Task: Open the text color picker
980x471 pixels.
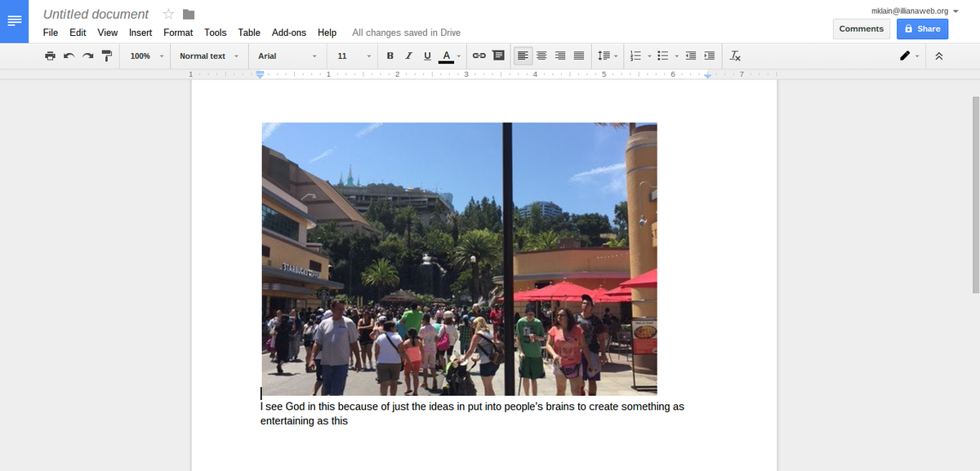Action: pos(450,56)
